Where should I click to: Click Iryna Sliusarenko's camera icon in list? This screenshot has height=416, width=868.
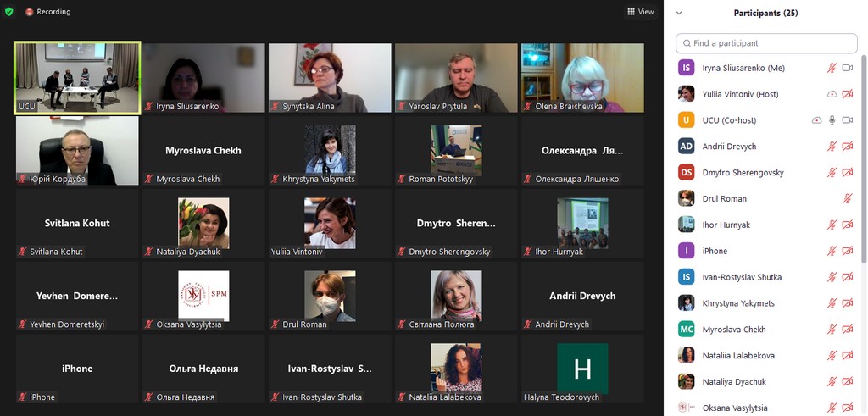[x=847, y=68]
